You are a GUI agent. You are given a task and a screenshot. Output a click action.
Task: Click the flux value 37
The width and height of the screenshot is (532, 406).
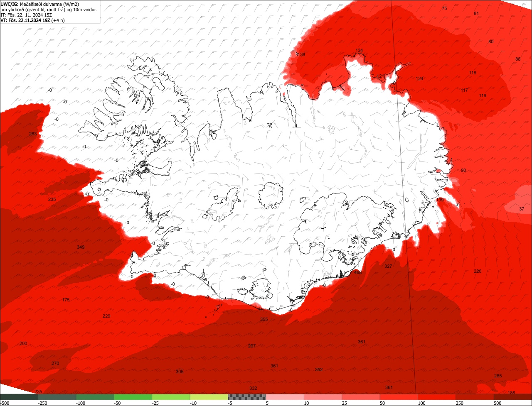(x=522, y=209)
